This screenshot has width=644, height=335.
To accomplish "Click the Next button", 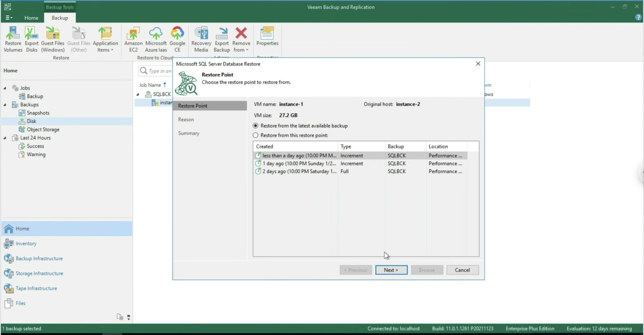I will [x=391, y=270].
